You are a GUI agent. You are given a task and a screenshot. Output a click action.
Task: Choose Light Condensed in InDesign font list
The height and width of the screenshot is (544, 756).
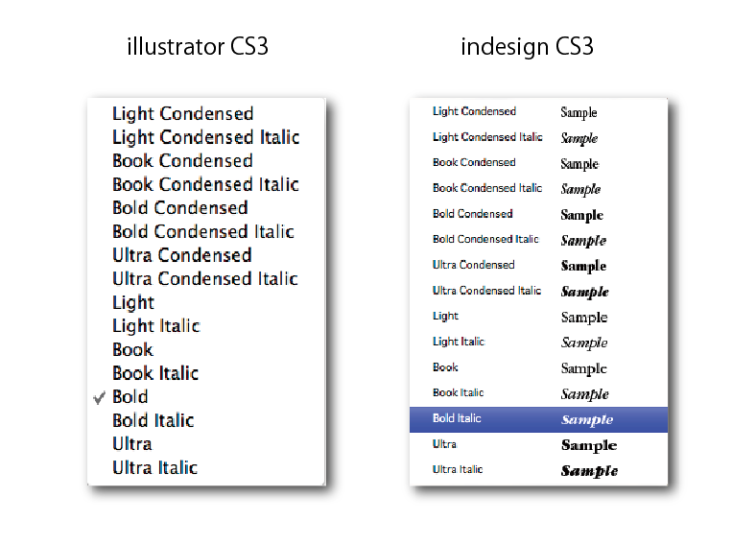(474, 111)
